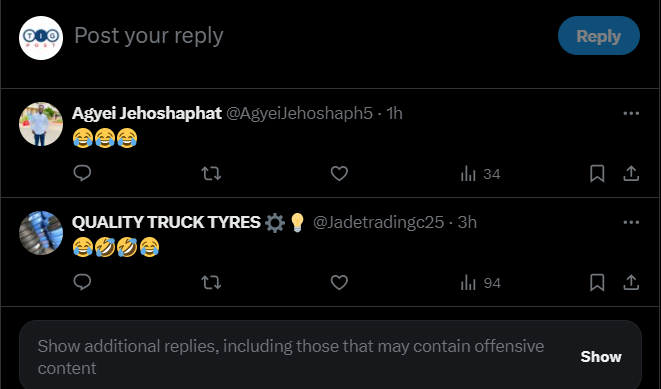Share the QUALITY TRUCK TYRES reply
The image size is (661, 389).
pos(631,282)
